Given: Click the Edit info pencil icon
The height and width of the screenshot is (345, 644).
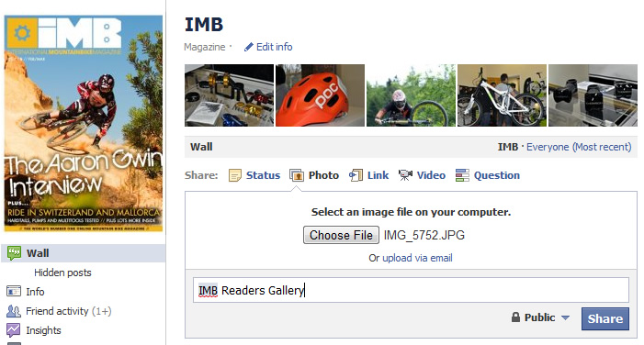Looking at the screenshot, I should pos(248,47).
